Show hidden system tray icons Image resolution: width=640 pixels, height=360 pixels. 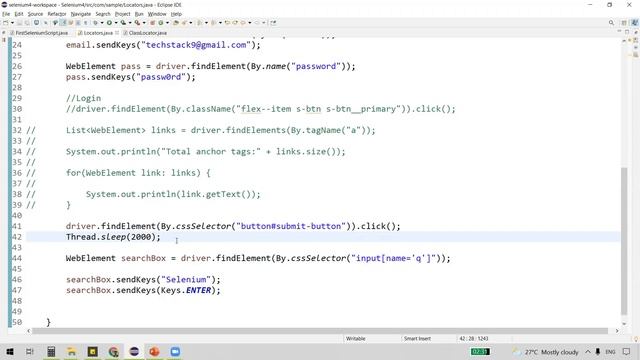point(588,352)
